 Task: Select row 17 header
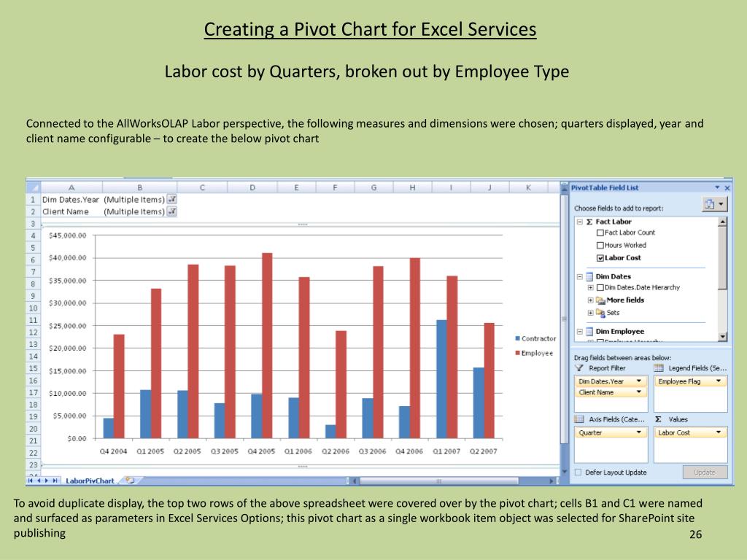(x=33, y=392)
